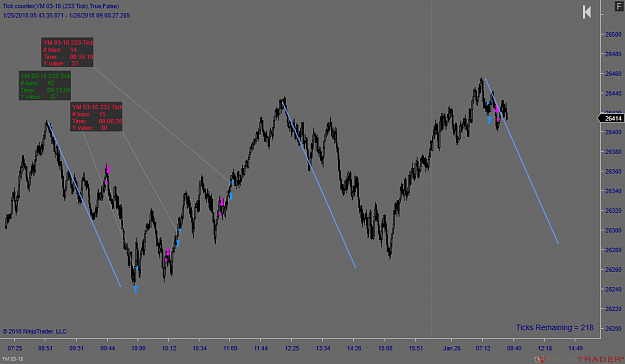The height and width of the screenshot is (364, 625).
Task: Click the Tick counter indicator label
Action: [x=61, y=6]
